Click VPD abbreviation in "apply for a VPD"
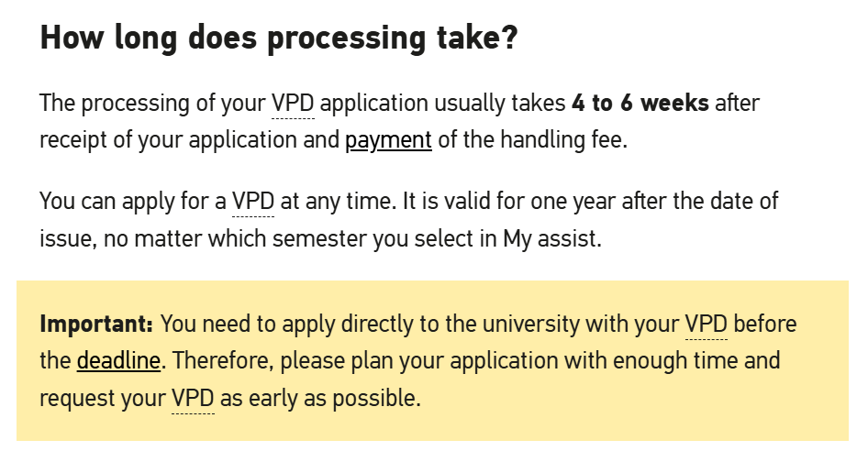The width and height of the screenshot is (868, 462). click(x=253, y=202)
